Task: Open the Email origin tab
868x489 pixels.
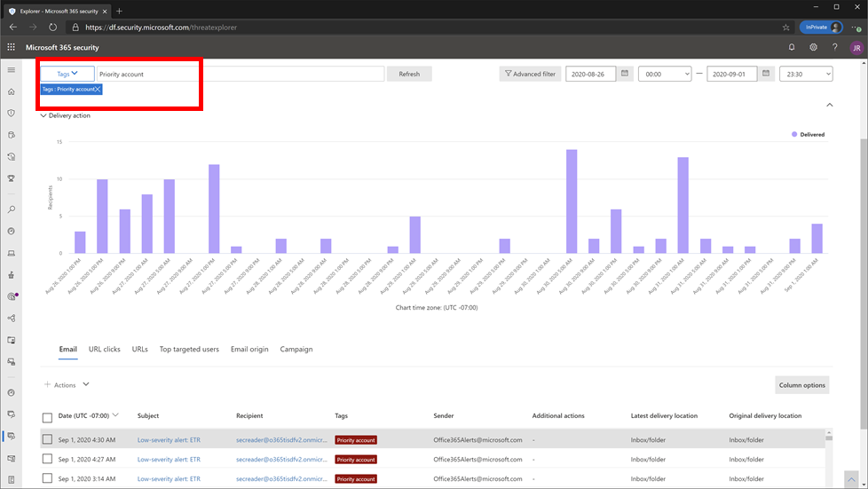Action: click(249, 349)
